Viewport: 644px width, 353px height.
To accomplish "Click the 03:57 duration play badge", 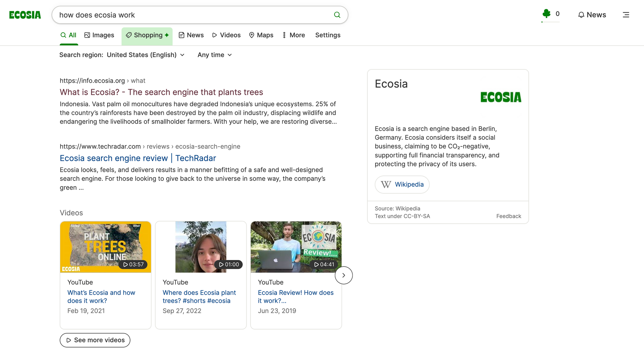I will (133, 265).
